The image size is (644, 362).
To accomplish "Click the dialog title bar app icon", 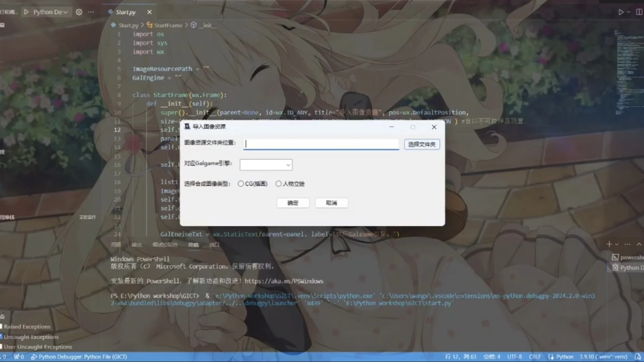I will click(187, 126).
